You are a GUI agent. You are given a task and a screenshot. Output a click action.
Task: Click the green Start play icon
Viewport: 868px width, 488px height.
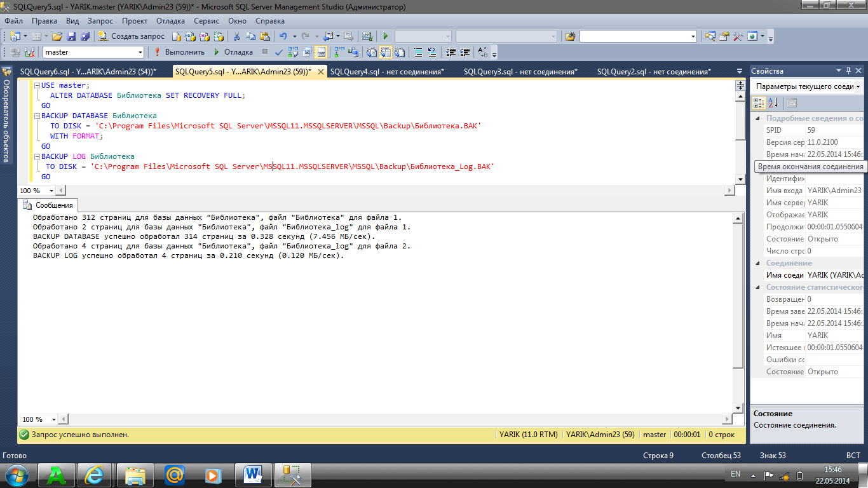(x=385, y=36)
